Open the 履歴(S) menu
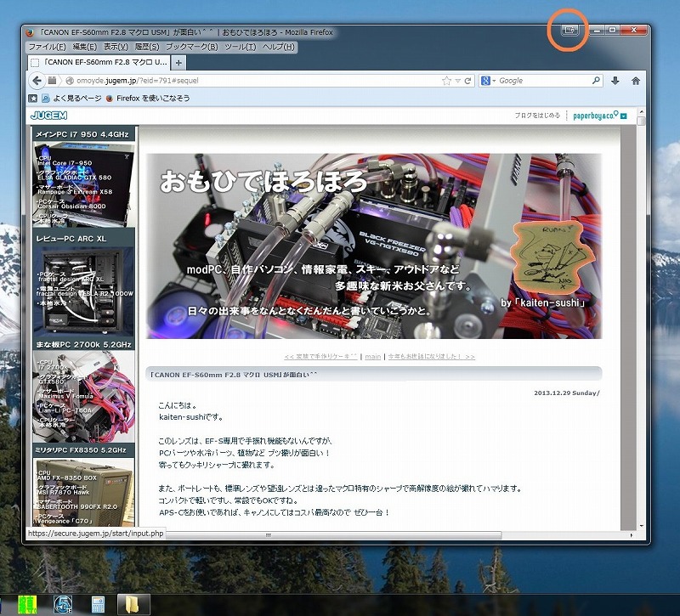Image resolution: width=680 pixels, height=616 pixels. tap(147, 47)
